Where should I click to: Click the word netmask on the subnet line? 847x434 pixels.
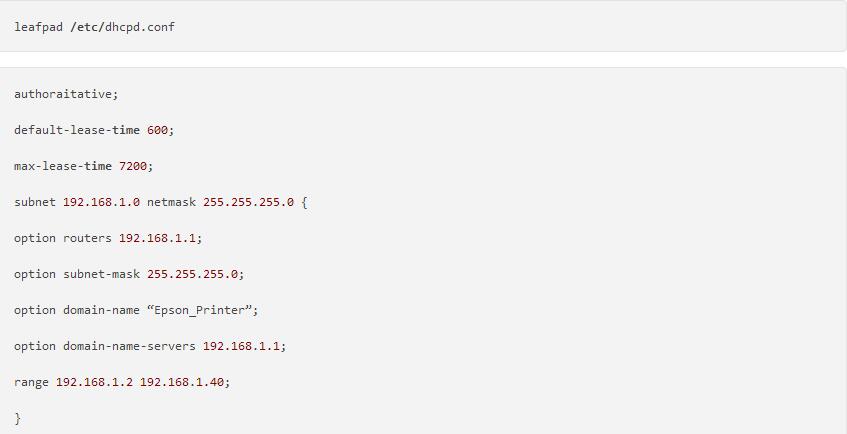[171, 202]
